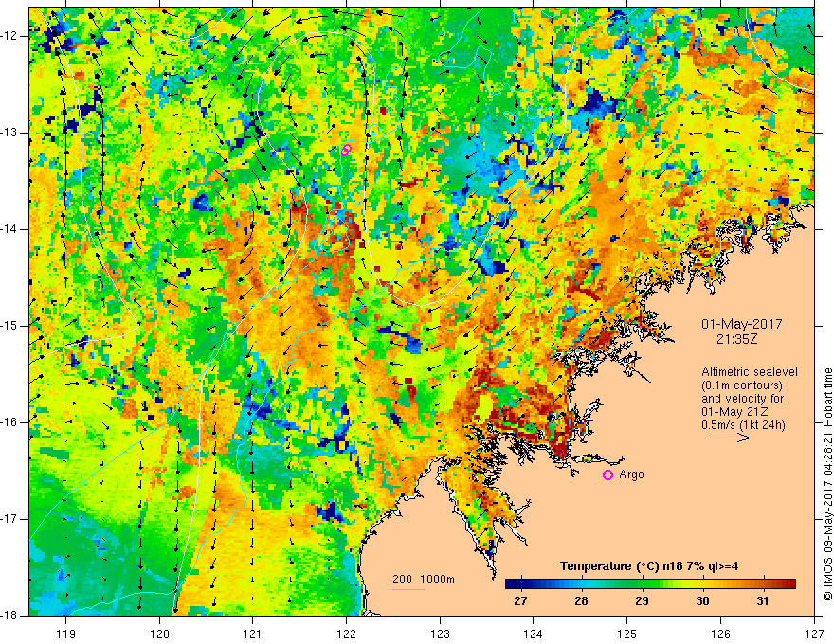Click the 'Argo' legend label
Screen dimensions: 834x644
[631, 474]
